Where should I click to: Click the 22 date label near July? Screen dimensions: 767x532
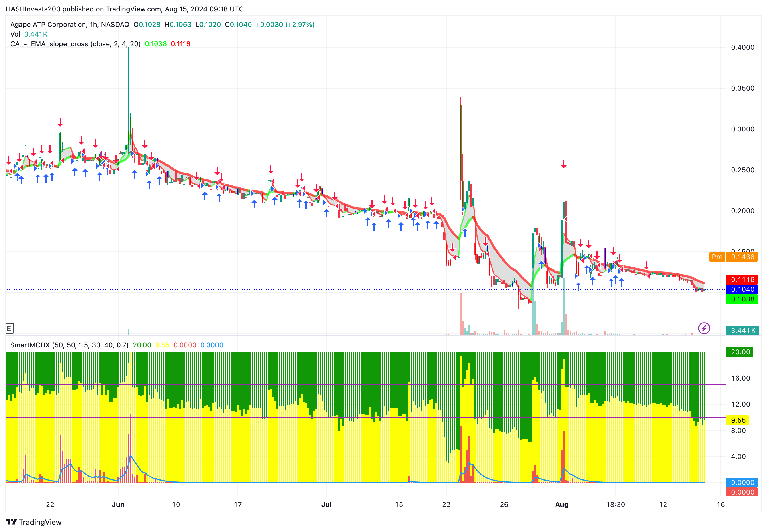446,504
